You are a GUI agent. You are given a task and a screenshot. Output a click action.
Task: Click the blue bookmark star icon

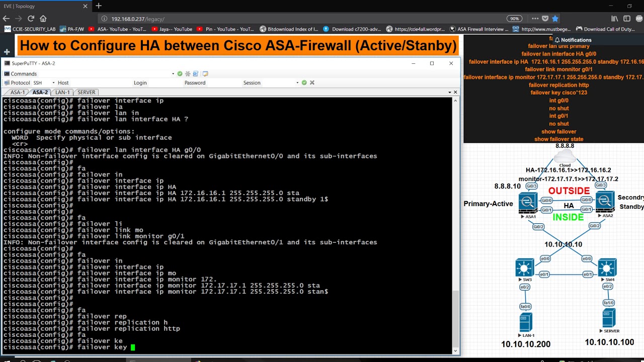[555, 19]
